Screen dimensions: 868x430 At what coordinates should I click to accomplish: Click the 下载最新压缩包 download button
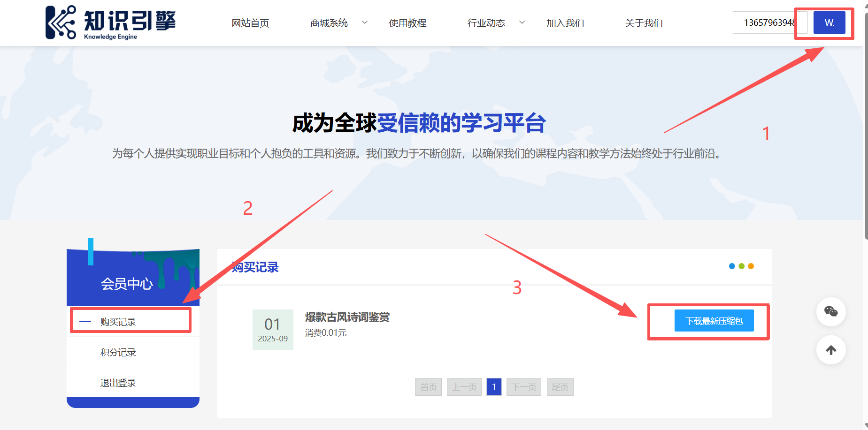(714, 321)
